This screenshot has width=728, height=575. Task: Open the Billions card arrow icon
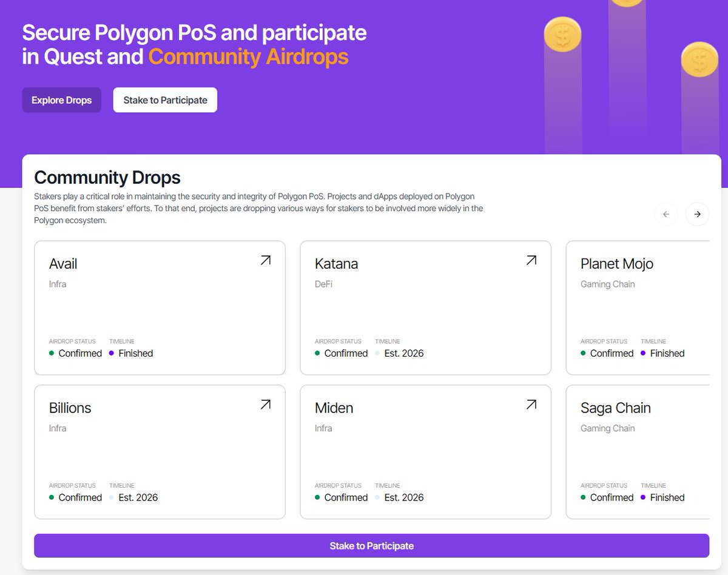(265, 405)
